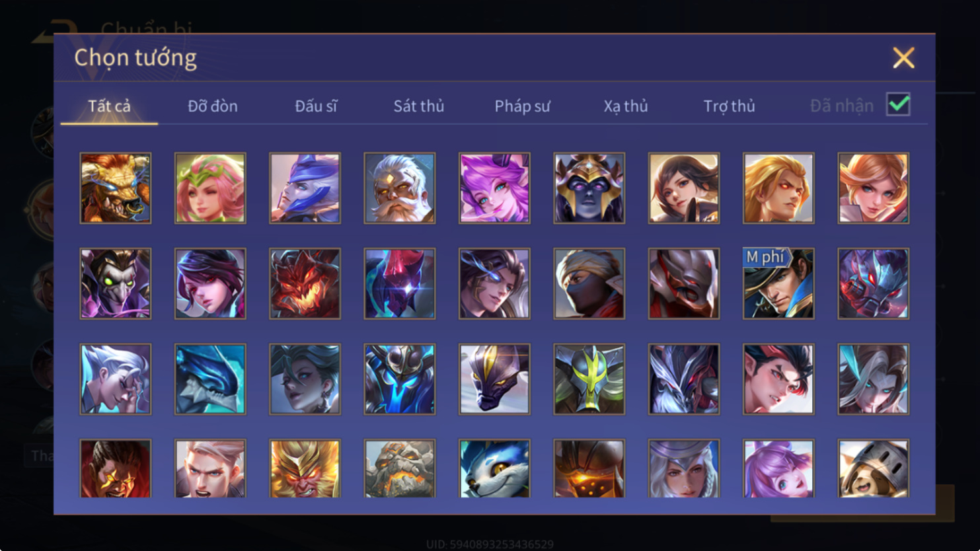The height and width of the screenshot is (551, 980).
Task: Pick the raccoon with knight helmet hero
Action: (873, 468)
